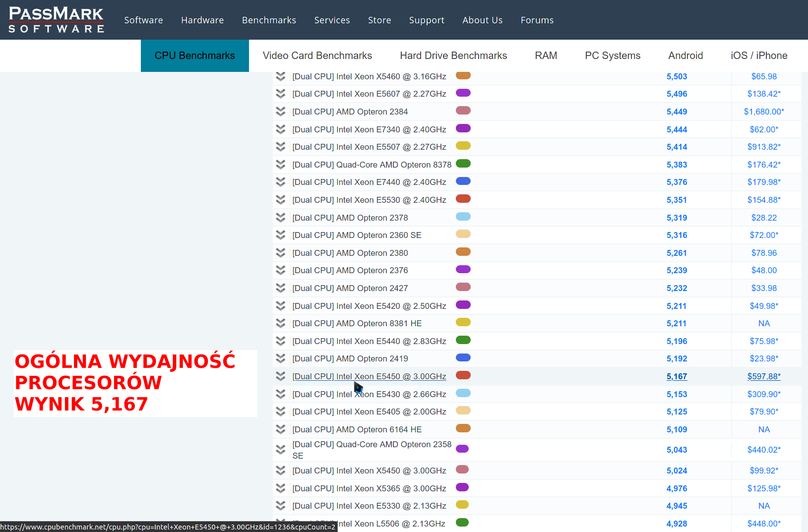Screen dimensions: 808x532
Task: Click the $597.88* price link
Action: click(x=764, y=376)
